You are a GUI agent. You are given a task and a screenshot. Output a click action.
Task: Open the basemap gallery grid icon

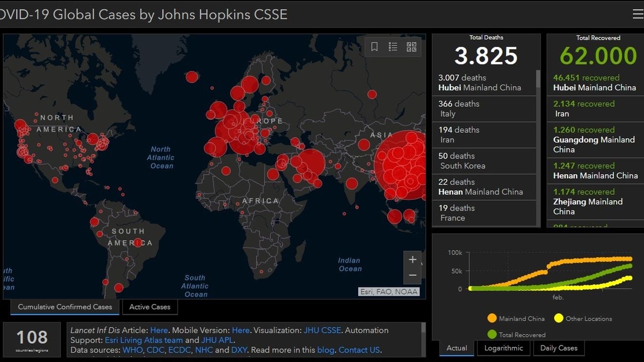click(411, 47)
